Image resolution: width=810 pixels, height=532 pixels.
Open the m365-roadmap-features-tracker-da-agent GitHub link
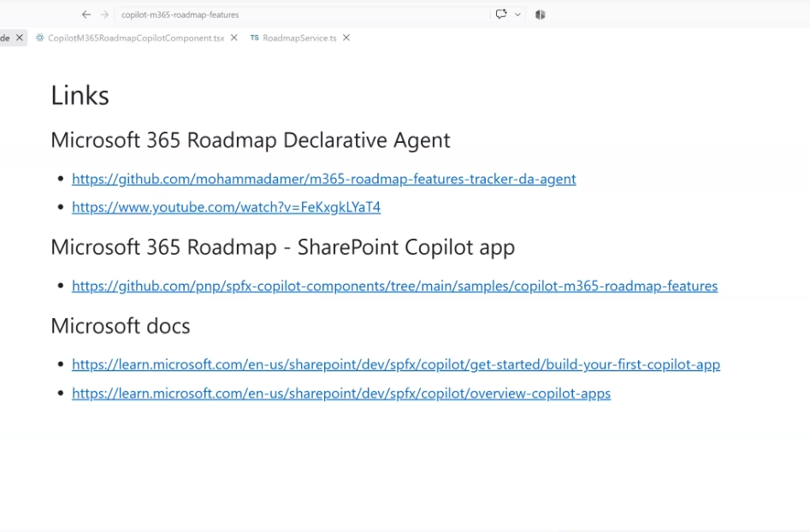click(x=324, y=179)
